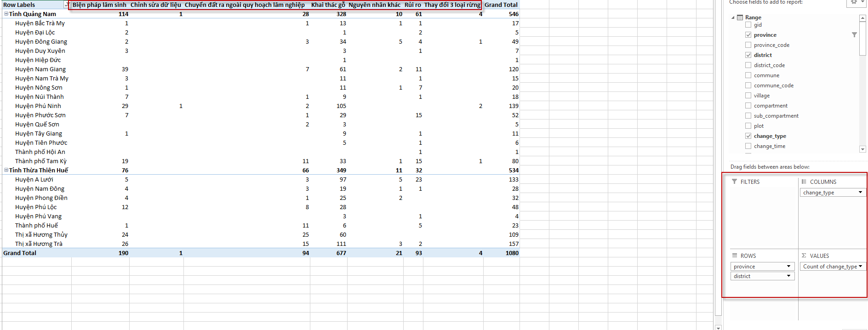The height and width of the screenshot is (330, 868).
Task: Select the 'Thành phố Hội An' row label
Action: pyautogui.click(x=40, y=152)
